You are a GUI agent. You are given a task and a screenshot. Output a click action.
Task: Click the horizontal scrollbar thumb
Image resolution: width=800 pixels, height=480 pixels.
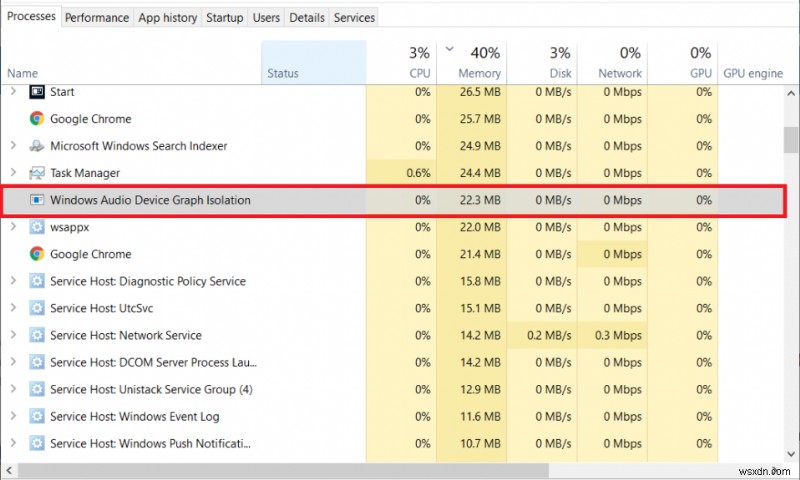pos(284,470)
